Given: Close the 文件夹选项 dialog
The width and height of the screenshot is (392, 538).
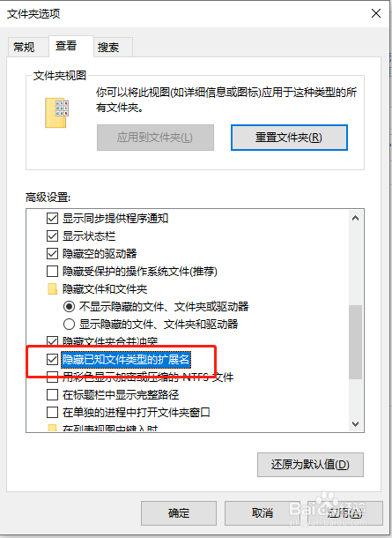Looking at the screenshot, I should (376, 13).
